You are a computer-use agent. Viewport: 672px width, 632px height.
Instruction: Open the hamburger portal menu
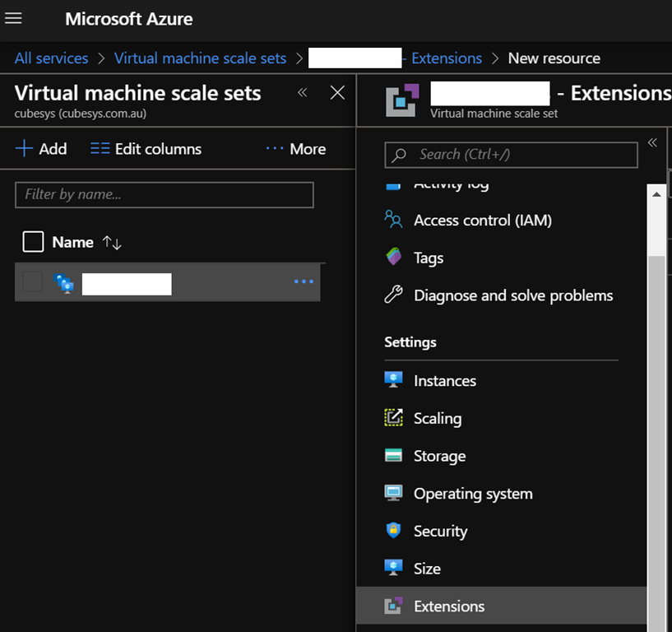[14, 19]
